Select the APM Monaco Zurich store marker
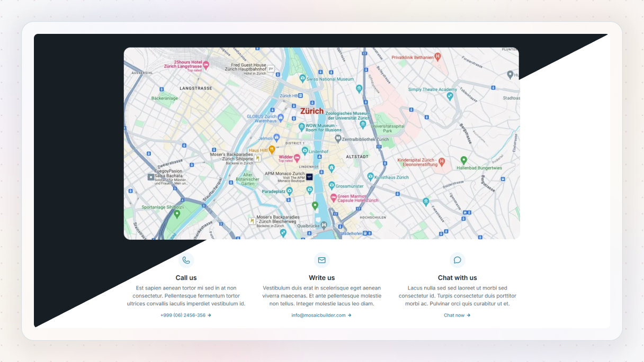This screenshot has height=362, width=644. click(x=309, y=177)
